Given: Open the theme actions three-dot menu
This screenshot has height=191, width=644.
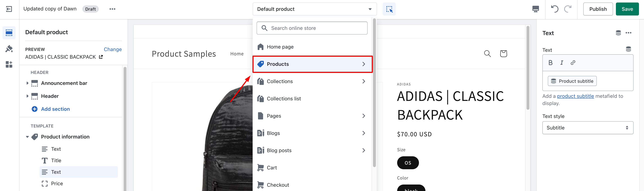Looking at the screenshot, I should click(x=112, y=9).
